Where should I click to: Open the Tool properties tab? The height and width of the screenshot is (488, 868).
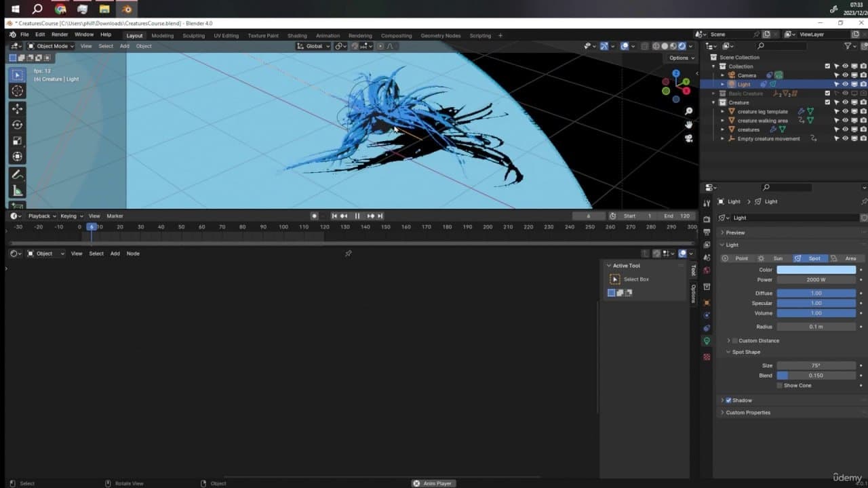coord(707,203)
